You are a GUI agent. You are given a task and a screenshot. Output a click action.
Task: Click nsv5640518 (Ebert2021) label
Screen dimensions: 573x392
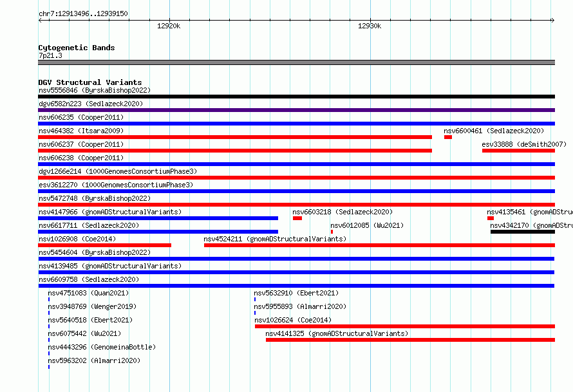tap(90, 320)
